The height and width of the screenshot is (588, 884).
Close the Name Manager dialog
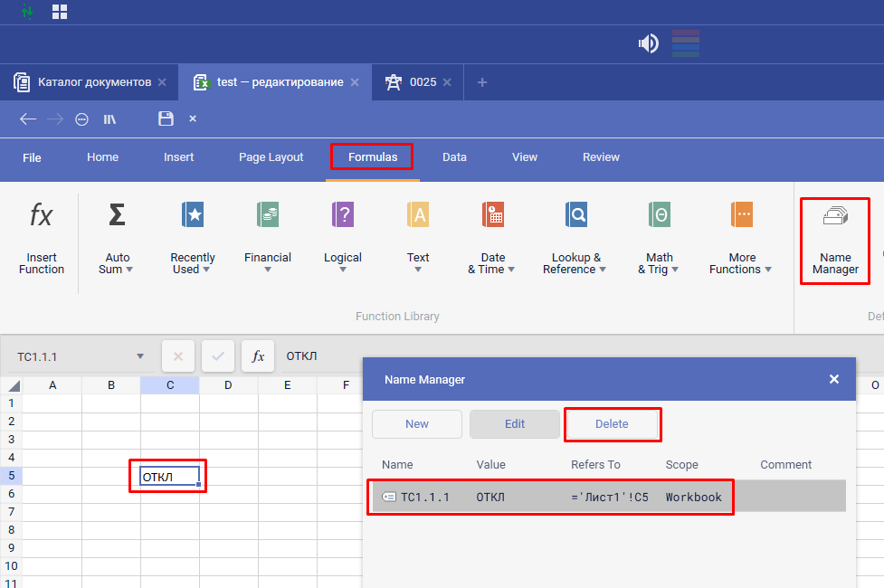[834, 380]
